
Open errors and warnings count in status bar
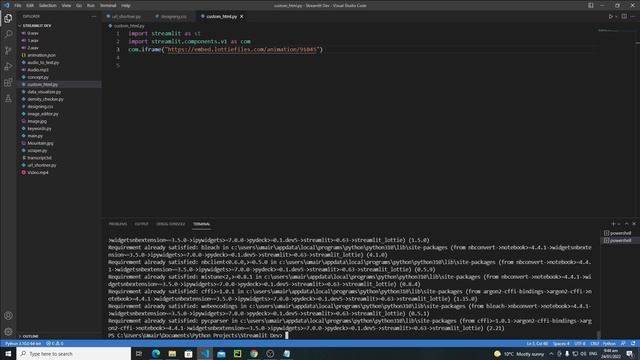click(x=55, y=344)
